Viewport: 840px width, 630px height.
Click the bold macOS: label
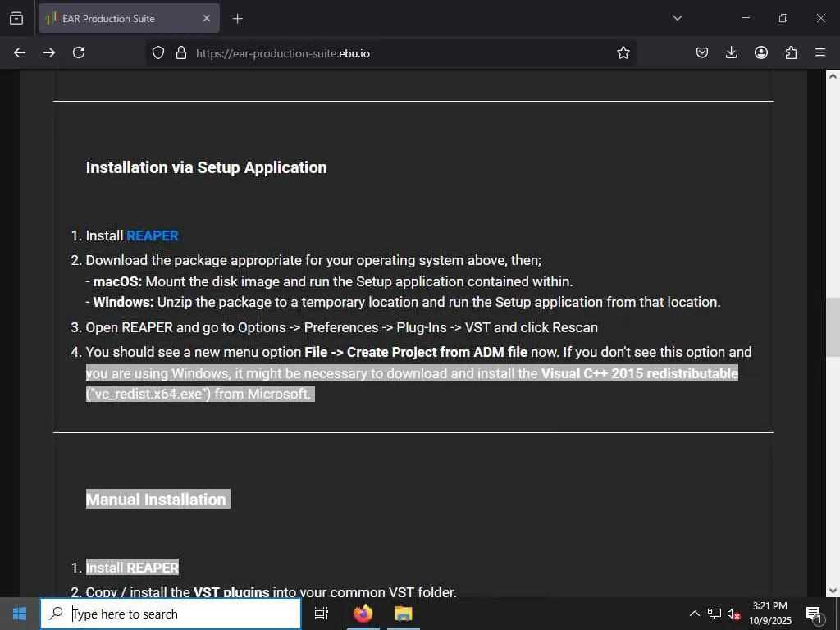point(117,281)
